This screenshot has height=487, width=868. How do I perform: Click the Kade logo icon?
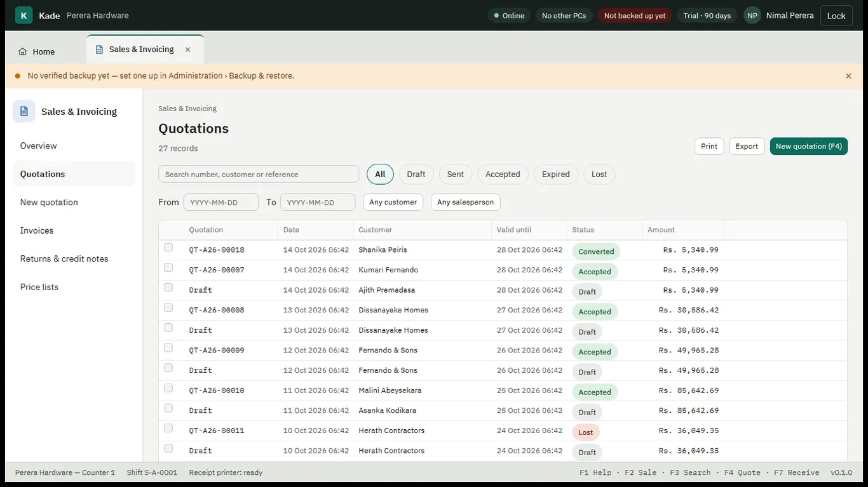point(24,15)
